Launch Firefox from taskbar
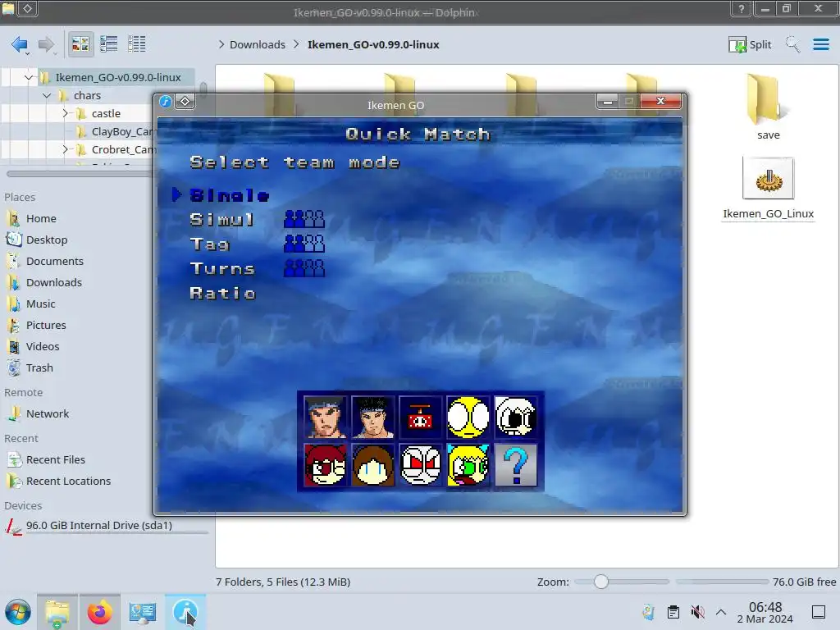This screenshot has width=840, height=630. pyautogui.click(x=99, y=612)
